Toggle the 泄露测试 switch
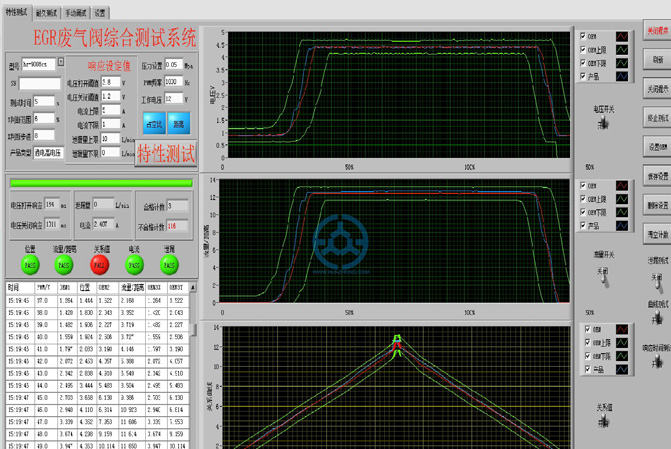The image size is (671, 449). click(657, 283)
